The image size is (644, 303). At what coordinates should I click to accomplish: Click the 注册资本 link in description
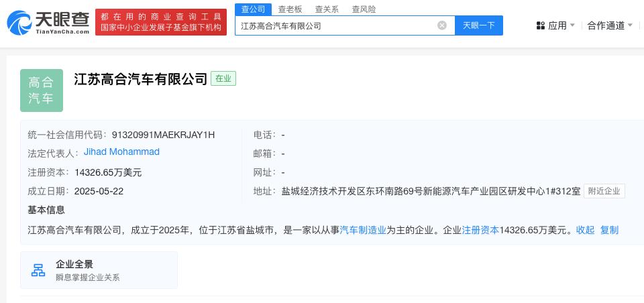480,230
